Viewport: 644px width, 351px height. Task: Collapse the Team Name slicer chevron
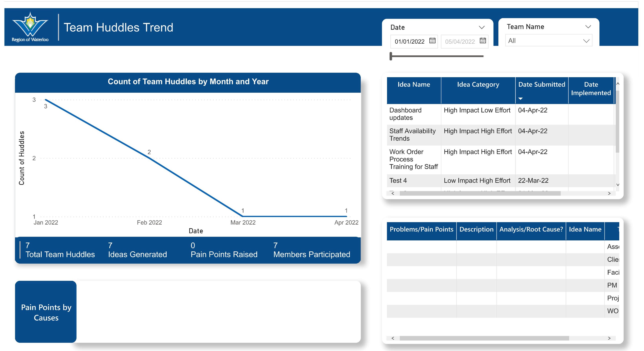588,27
